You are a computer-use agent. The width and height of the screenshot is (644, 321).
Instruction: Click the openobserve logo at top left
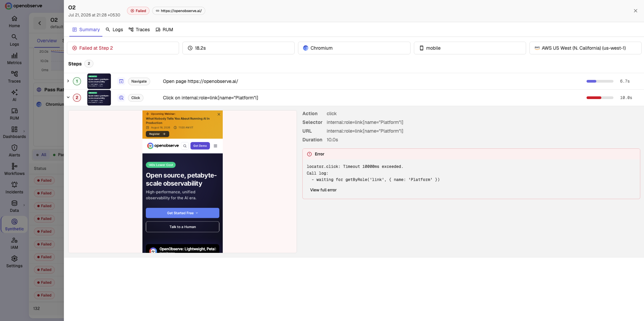(x=23, y=6)
